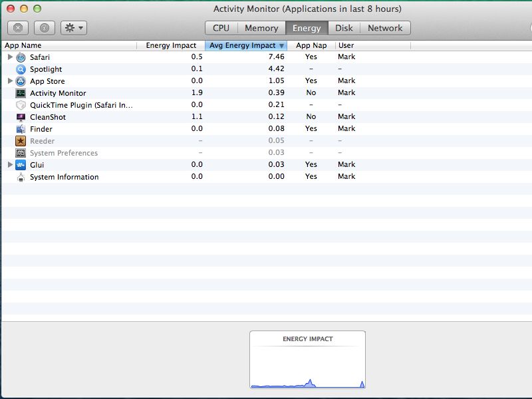Click the System Preferences icon

21,153
